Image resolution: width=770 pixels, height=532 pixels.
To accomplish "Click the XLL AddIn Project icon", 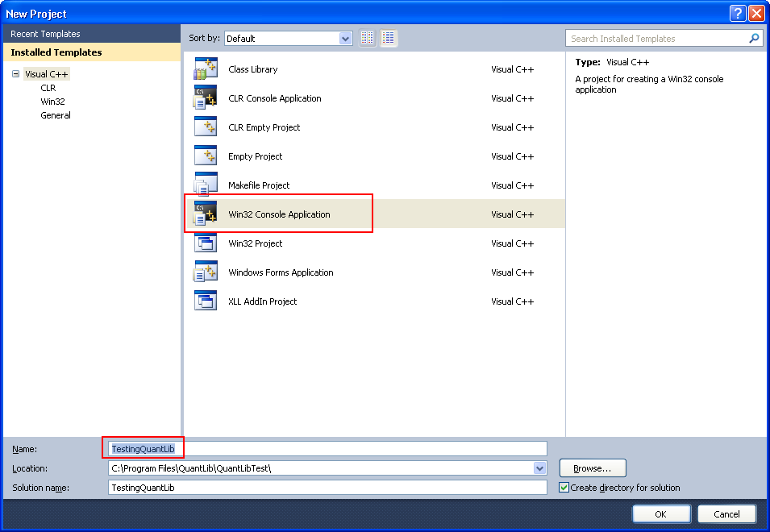I will (x=206, y=301).
